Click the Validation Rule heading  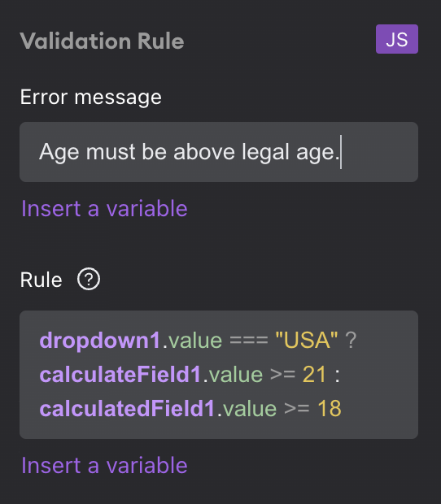[x=102, y=41]
